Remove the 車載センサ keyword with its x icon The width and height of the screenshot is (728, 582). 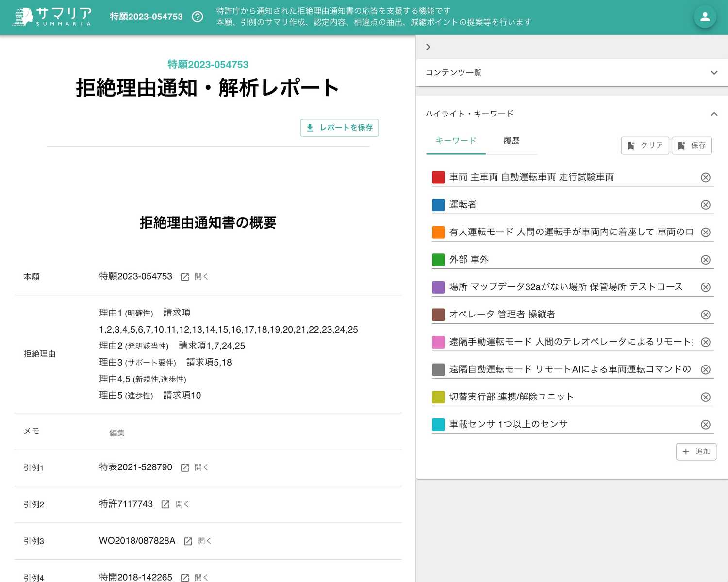click(x=705, y=424)
